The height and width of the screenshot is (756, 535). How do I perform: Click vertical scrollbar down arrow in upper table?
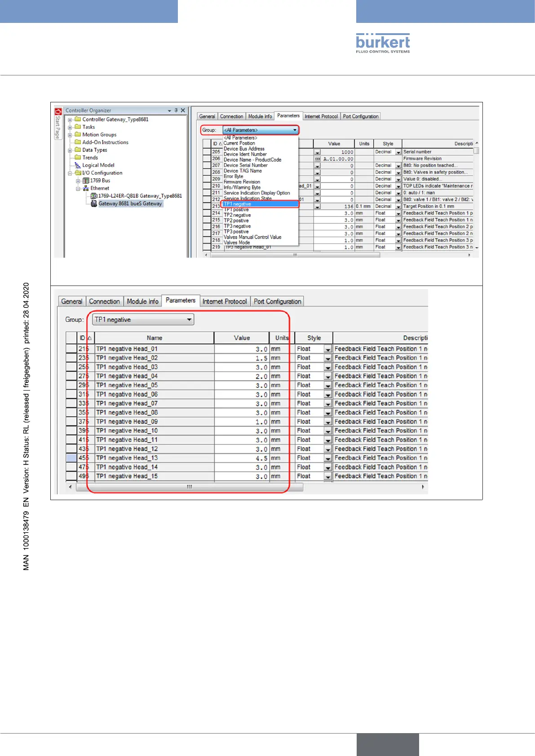(477, 247)
